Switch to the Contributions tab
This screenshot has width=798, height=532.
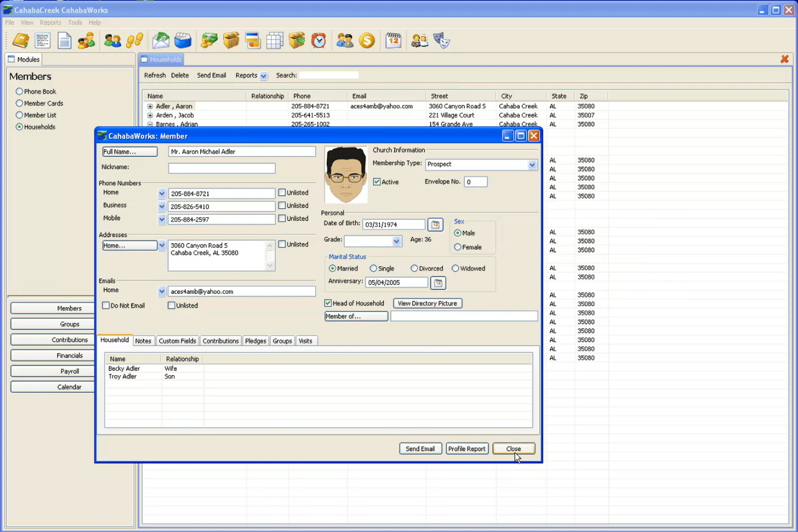tap(221, 341)
